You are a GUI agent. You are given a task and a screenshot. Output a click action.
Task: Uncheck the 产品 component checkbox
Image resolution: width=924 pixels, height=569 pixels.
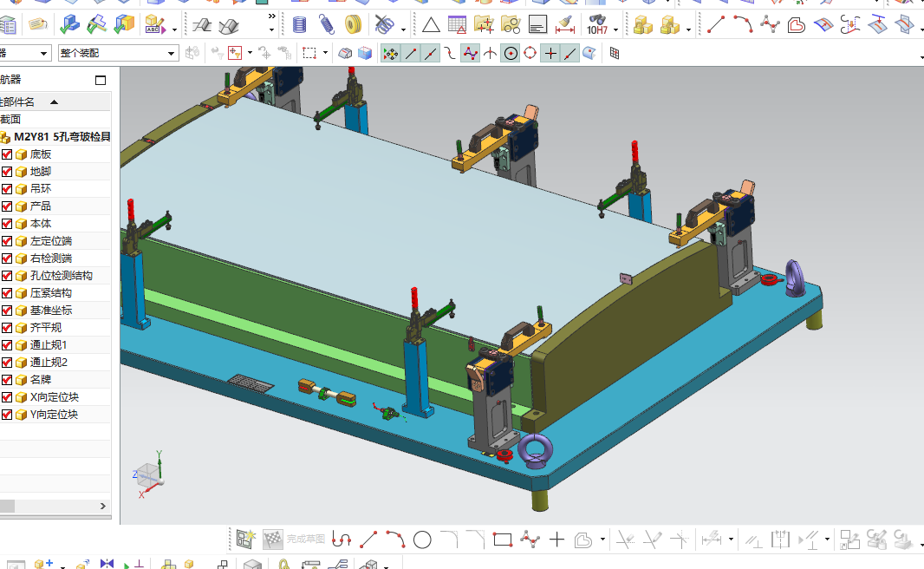click(7, 206)
